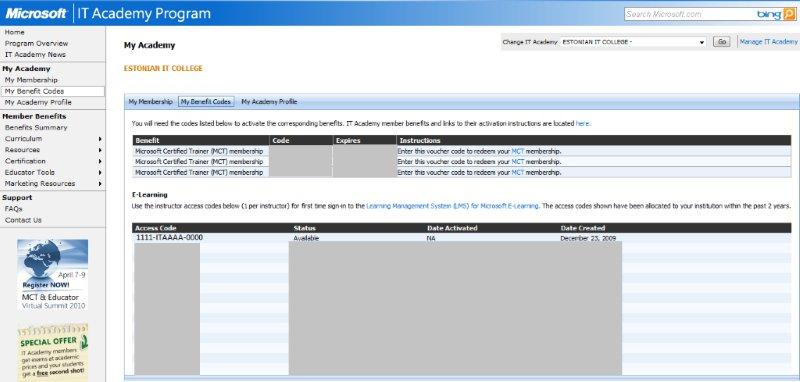Open Learning Management System (LMS) link
The height and width of the screenshot is (382, 800).
(452, 206)
